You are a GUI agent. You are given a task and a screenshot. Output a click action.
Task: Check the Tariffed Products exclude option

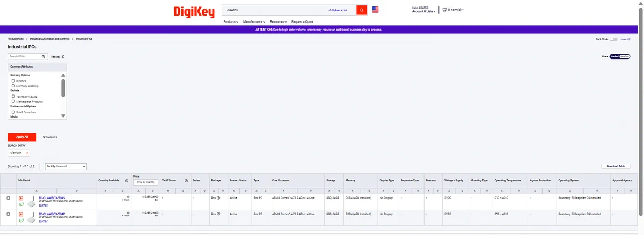13,97
